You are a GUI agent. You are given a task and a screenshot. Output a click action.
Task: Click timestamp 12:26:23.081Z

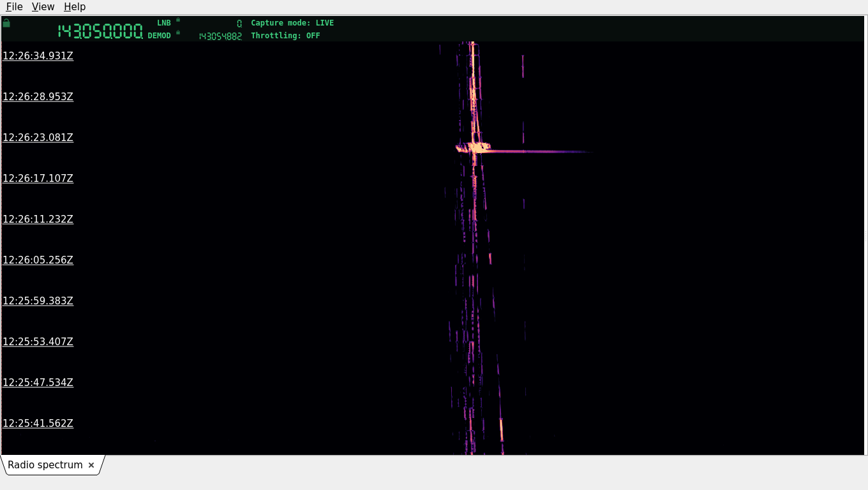38,138
